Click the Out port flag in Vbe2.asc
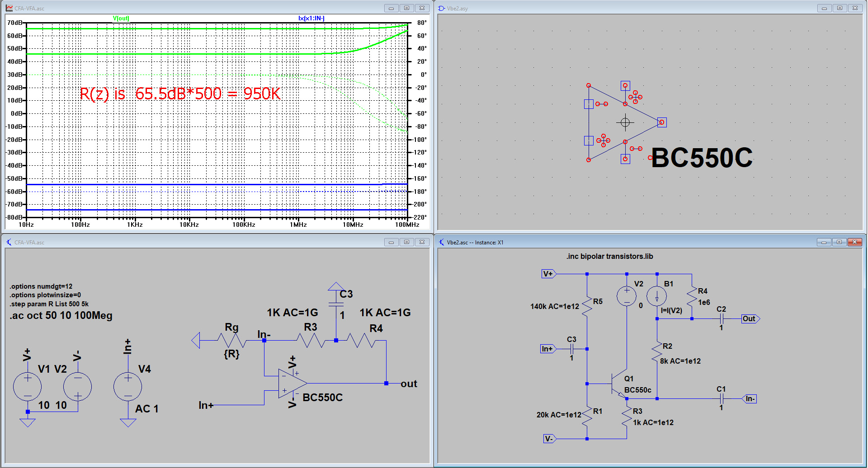The height and width of the screenshot is (468, 868). [x=751, y=318]
